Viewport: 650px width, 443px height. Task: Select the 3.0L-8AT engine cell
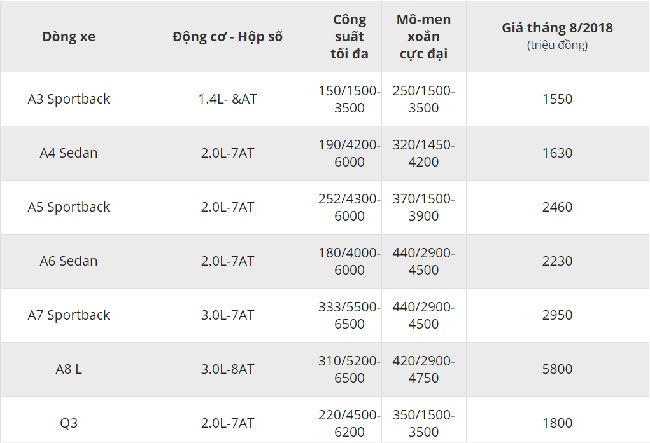click(227, 369)
